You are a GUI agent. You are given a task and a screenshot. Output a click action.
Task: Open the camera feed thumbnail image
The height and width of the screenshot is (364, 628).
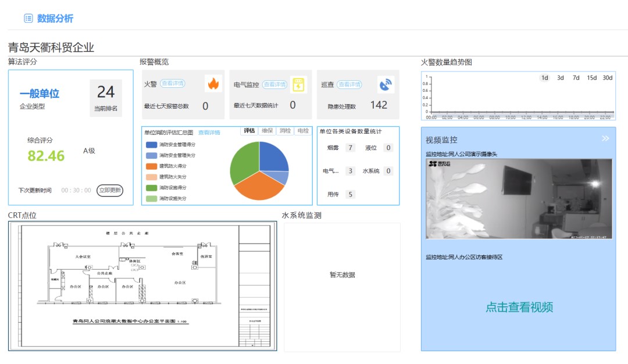coord(519,199)
